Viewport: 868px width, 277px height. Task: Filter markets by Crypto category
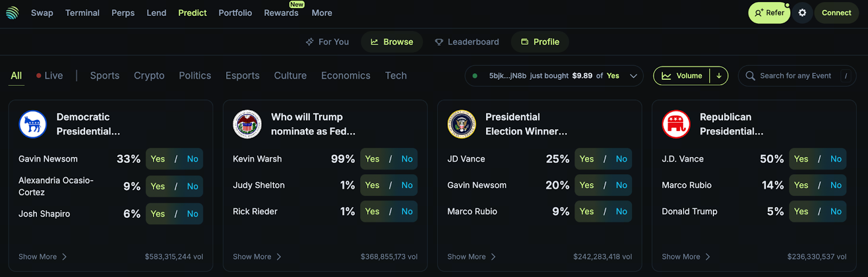click(149, 76)
